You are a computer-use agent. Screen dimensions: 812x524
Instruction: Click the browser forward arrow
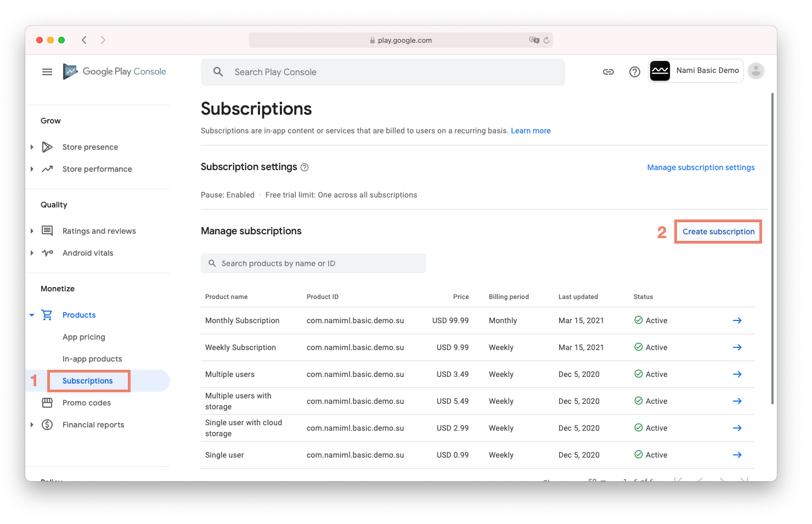click(103, 40)
